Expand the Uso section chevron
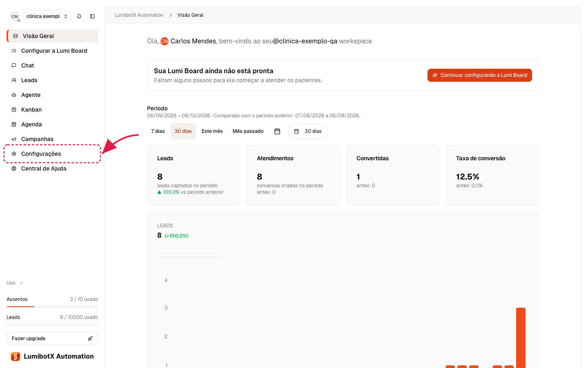Screen dimensions: 588x368 pyautogui.click(x=21, y=283)
